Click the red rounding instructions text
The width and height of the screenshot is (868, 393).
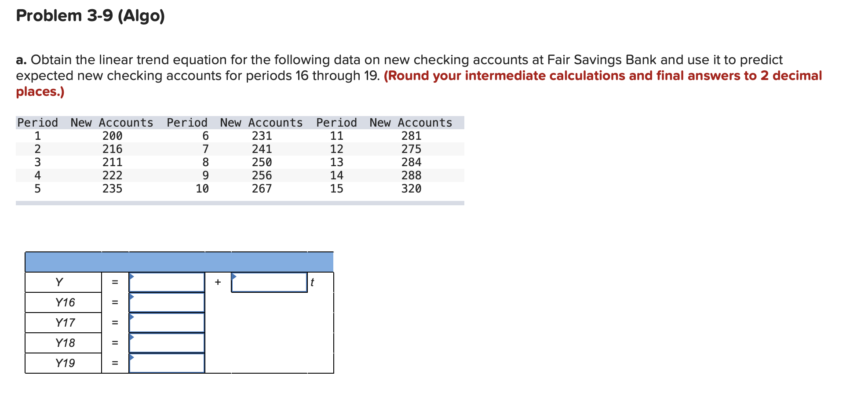tap(602, 76)
